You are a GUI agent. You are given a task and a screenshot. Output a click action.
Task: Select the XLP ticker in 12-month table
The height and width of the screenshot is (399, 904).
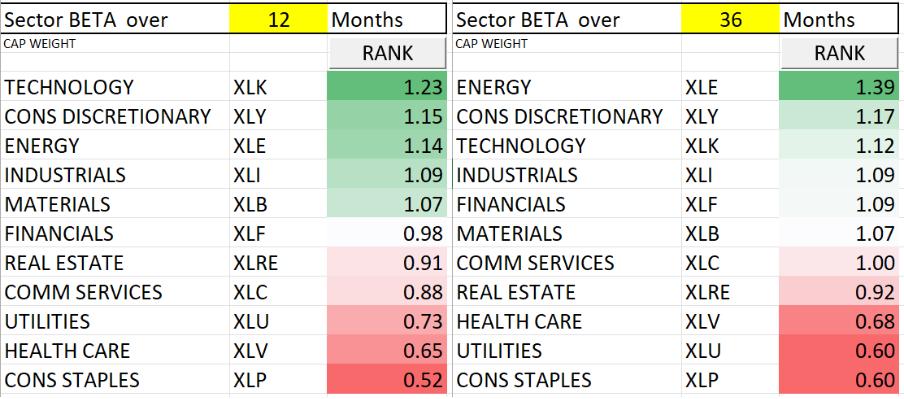point(249,380)
